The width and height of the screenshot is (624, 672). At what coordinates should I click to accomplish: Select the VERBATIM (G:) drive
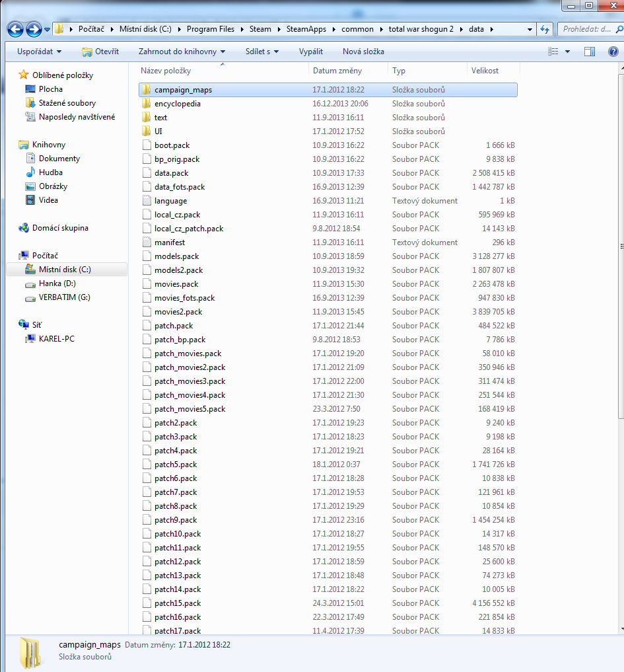(x=64, y=297)
